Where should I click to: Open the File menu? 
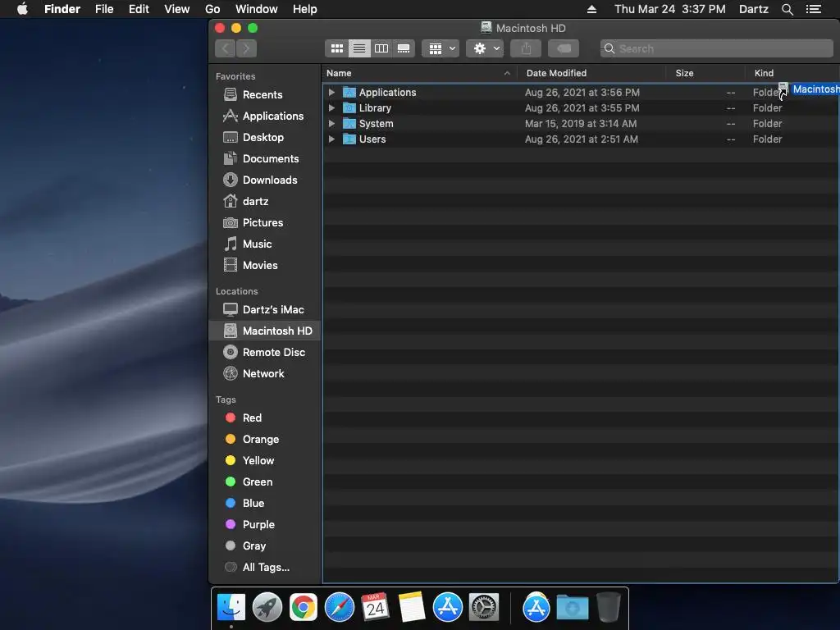click(104, 9)
